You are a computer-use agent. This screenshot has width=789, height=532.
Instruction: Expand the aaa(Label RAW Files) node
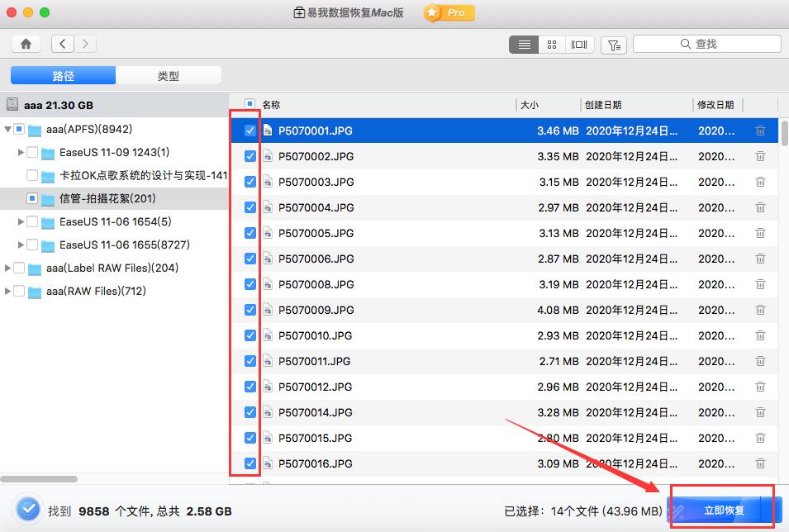(8, 268)
